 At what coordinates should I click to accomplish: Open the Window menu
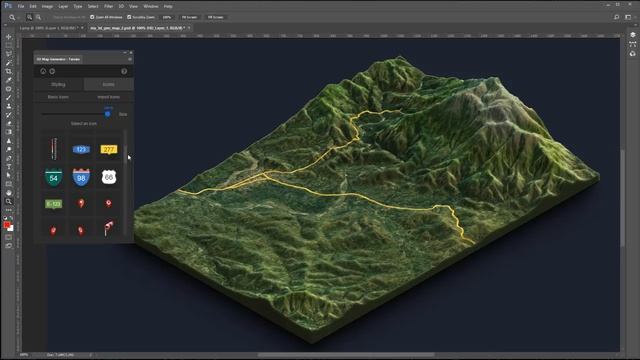point(151,6)
